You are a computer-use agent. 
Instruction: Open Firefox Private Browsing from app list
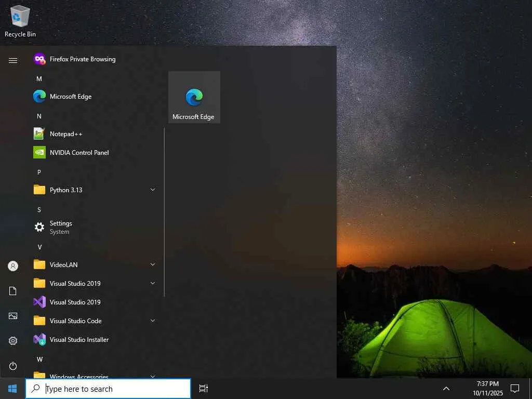[95, 59]
